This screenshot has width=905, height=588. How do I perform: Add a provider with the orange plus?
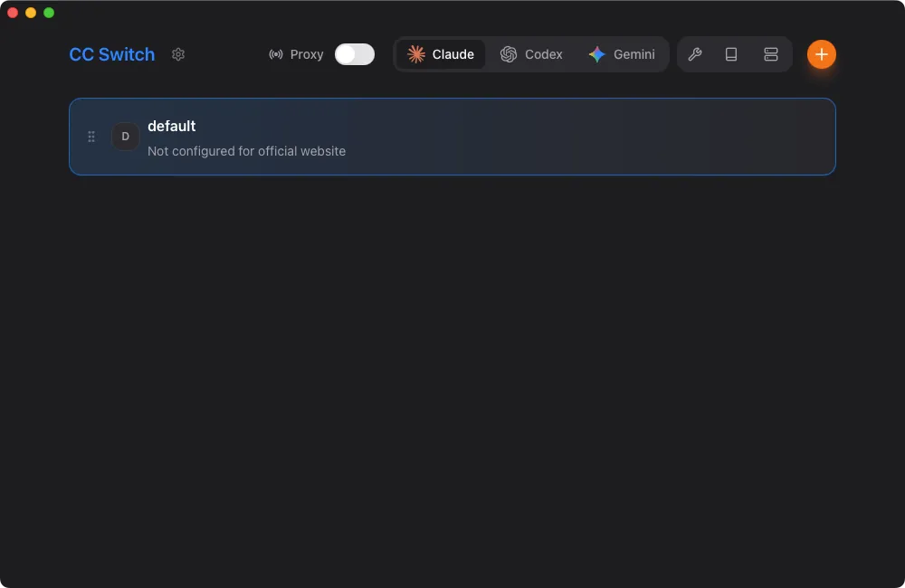click(821, 54)
